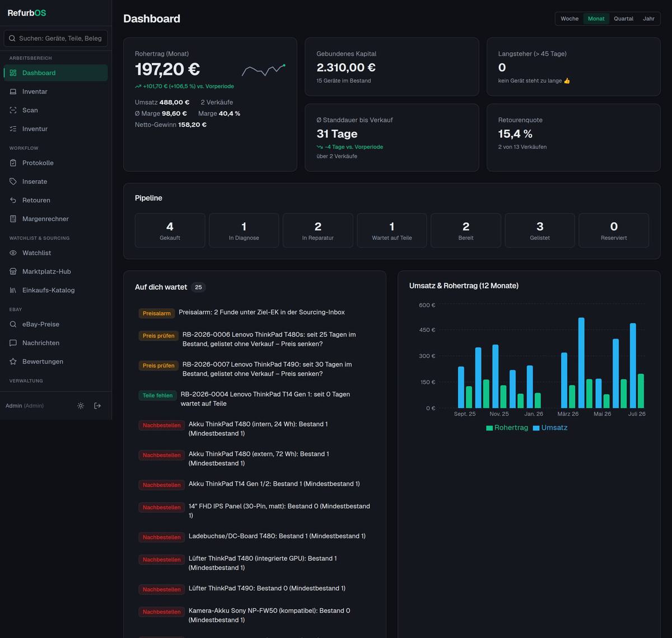This screenshot has height=638, width=672.
Task: Click the Gebundenes Kapital 2.310,00 € value
Action: pyautogui.click(x=346, y=68)
